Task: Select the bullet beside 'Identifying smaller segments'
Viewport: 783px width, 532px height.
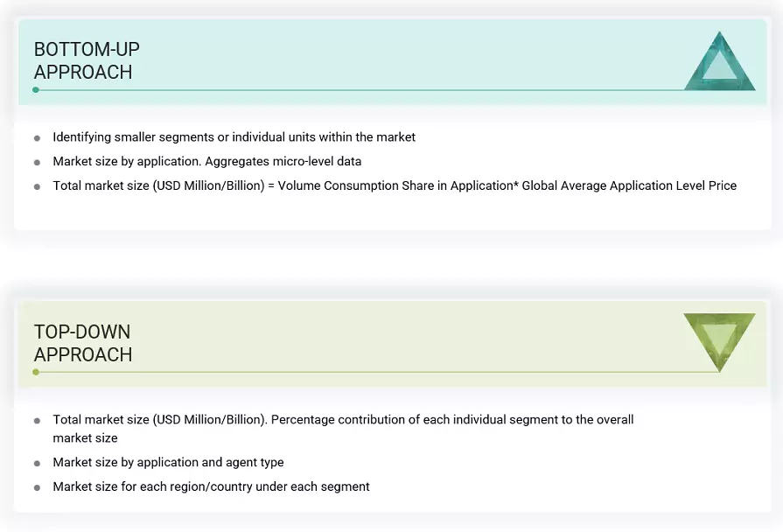Action: coord(37,137)
